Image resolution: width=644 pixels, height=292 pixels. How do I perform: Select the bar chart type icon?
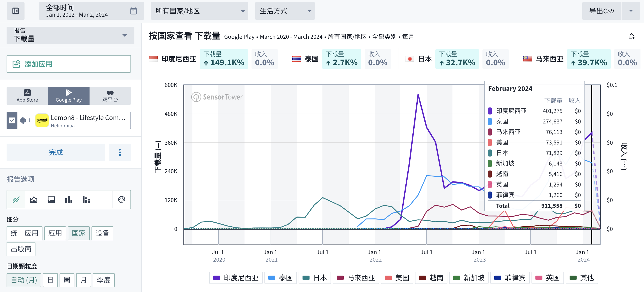tap(69, 199)
